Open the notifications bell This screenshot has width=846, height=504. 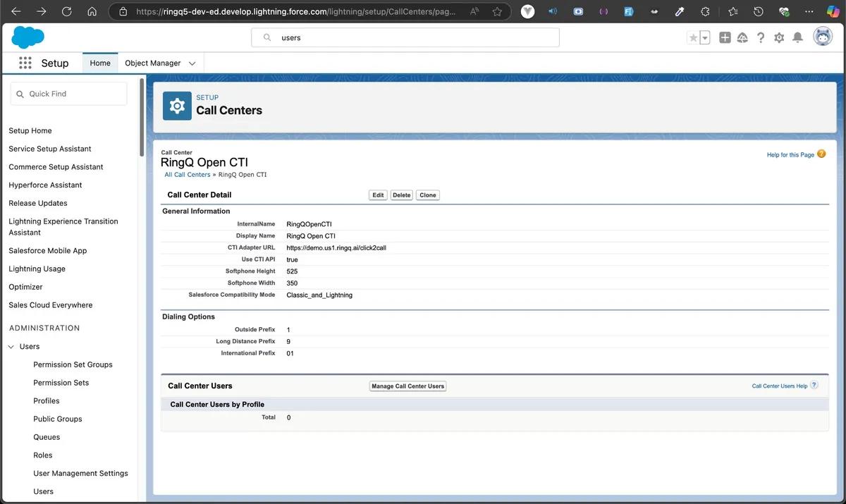coord(797,37)
